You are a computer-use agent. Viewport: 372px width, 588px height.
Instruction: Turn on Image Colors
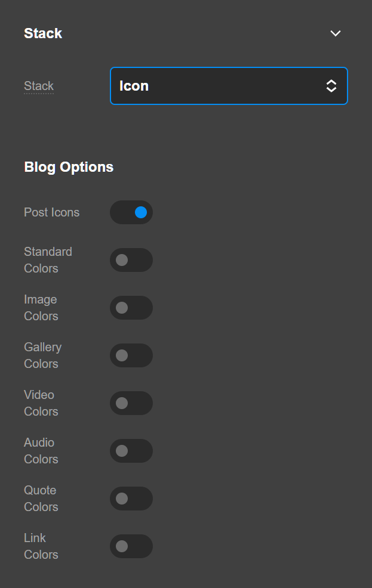[x=131, y=308]
